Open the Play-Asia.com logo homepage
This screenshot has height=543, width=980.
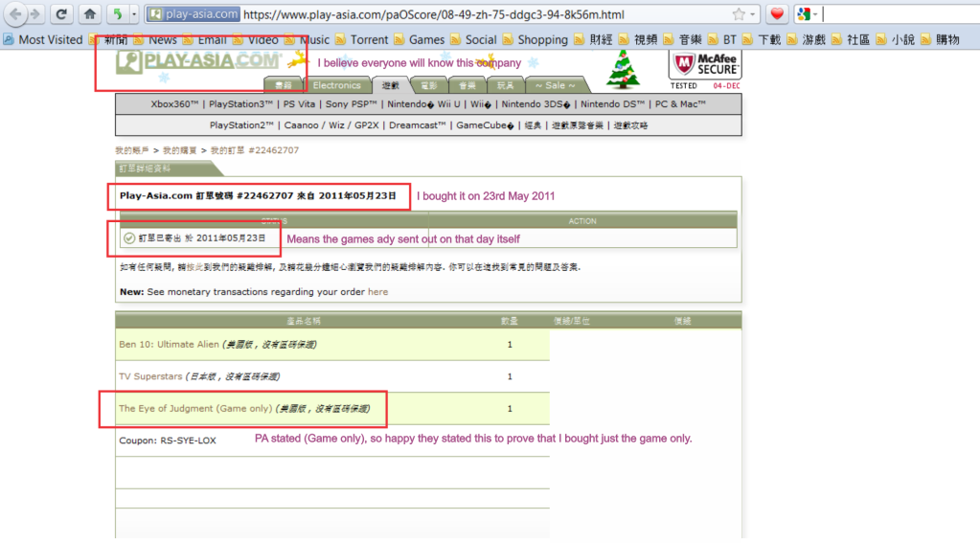click(196, 62)
